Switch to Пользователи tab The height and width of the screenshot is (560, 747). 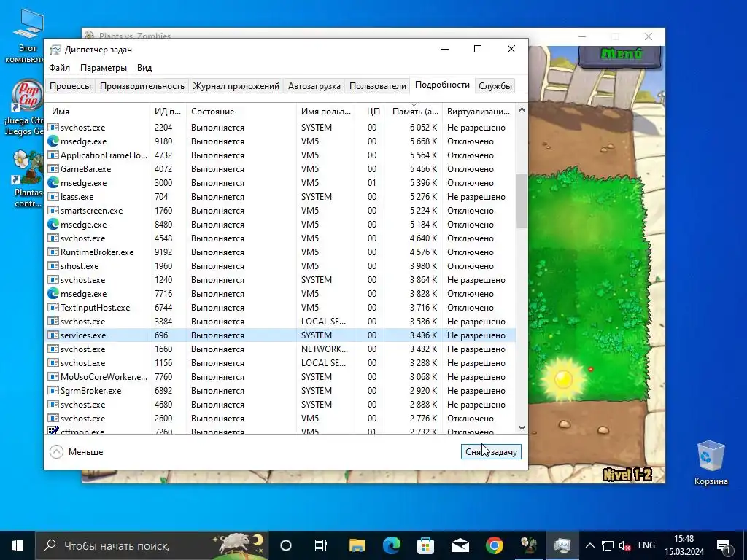(378, 86)
